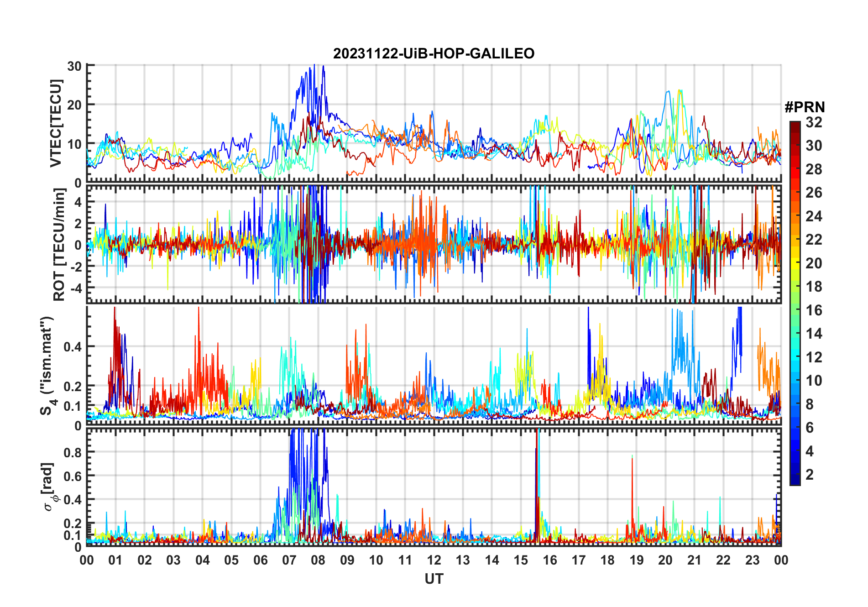The image size is (868, 607).
Task: Click the #PRN colorbar title
Action: [805, 107]
